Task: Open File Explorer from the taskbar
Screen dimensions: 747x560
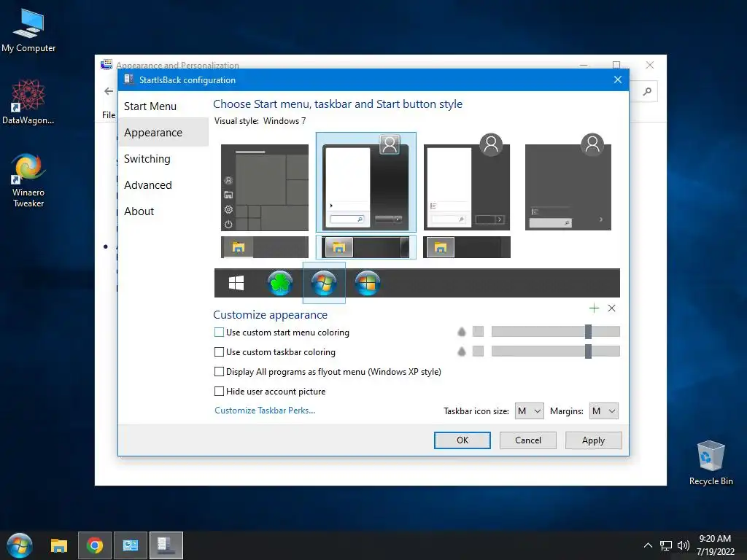Action: (x=59, y=545)
